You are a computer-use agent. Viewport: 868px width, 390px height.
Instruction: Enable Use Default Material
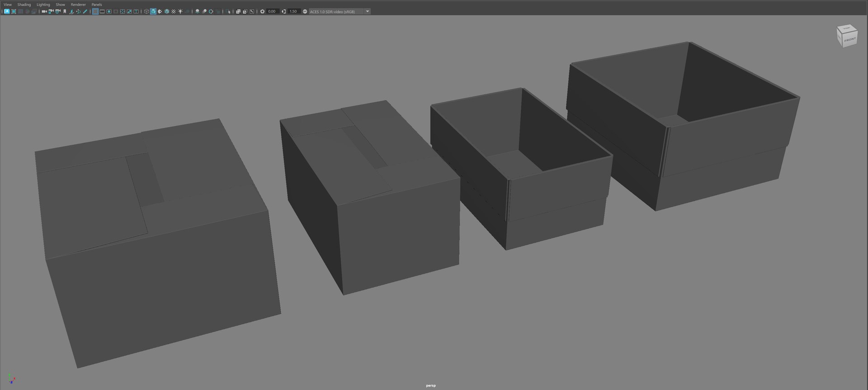coord(160,11)
